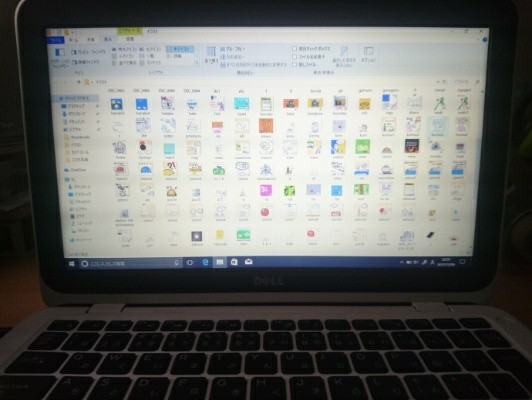This screenshot has height=400, width=532.
Task: Select the magenta pink square thumbnail
Action: [266, 190]
